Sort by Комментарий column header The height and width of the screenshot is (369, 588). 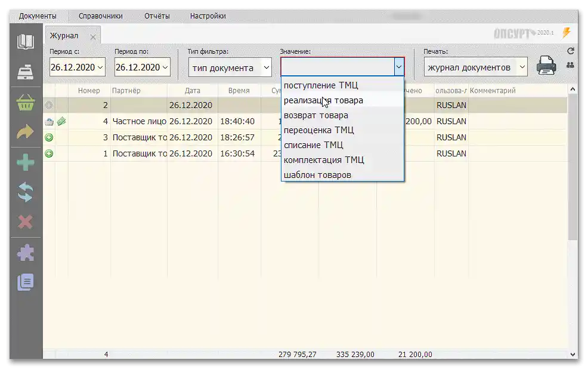[518, 91]
